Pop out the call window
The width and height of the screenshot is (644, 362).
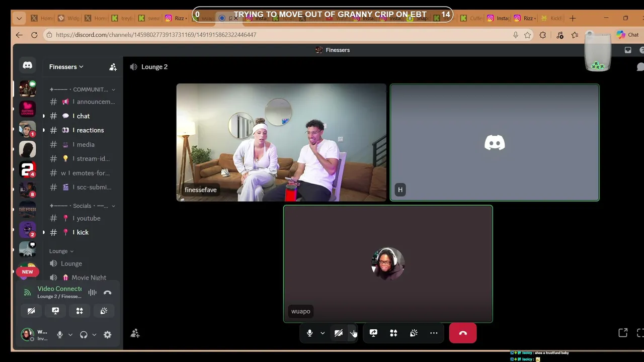click(x=623, y=333)
